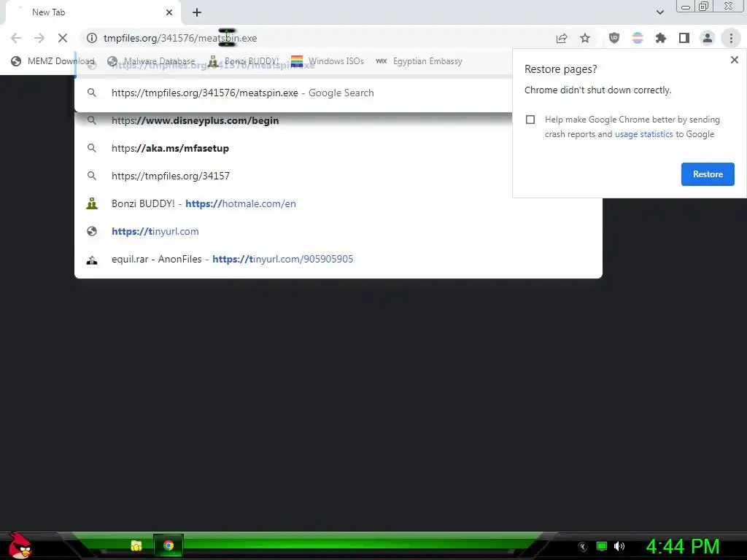747x560 pixels.
Task: Open the tab search chevron
Action: pyautogui.click(x=659, y=12)
